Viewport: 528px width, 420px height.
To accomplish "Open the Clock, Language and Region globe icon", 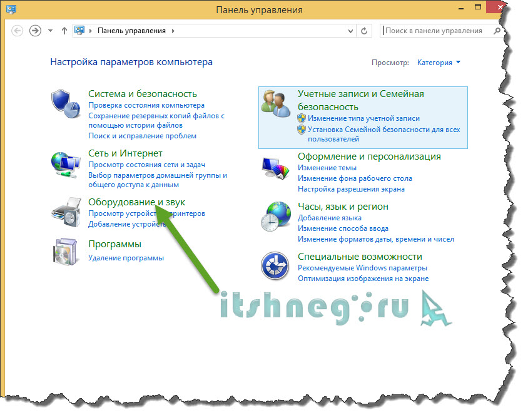I will 276,217.
